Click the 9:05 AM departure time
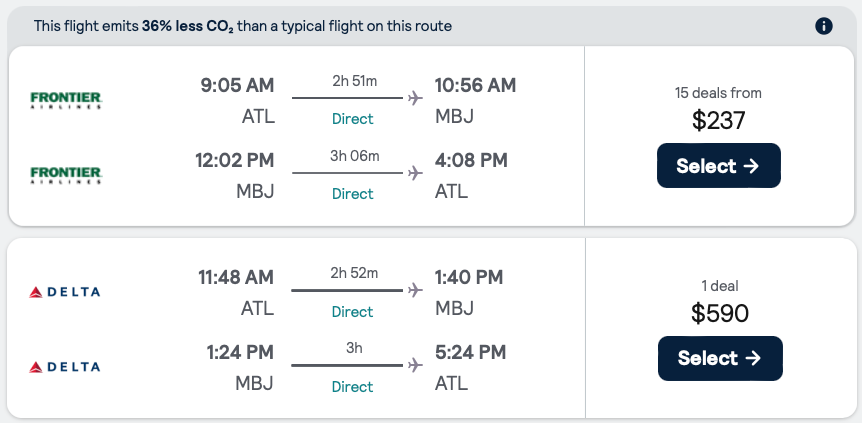The height and width of the screenshot is (423, 862). click(237, 85)
